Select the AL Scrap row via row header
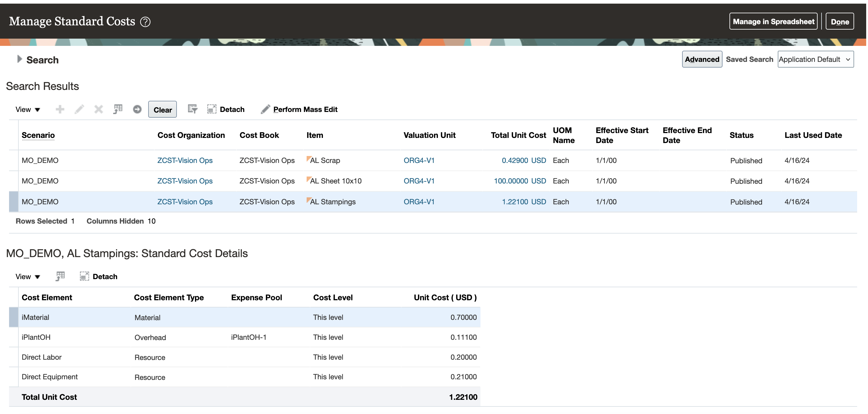 [x=14, y=161]
